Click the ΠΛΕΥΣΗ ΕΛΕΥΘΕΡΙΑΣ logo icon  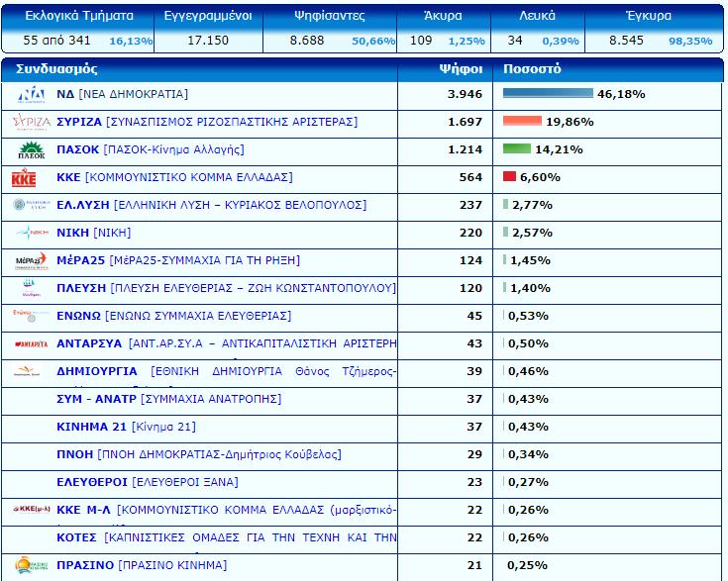pos(30,289)
